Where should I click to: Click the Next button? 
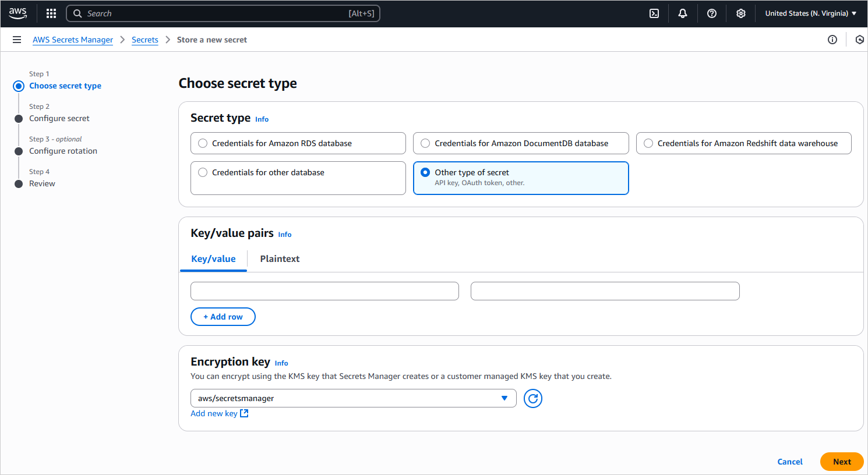coord(841,462)
